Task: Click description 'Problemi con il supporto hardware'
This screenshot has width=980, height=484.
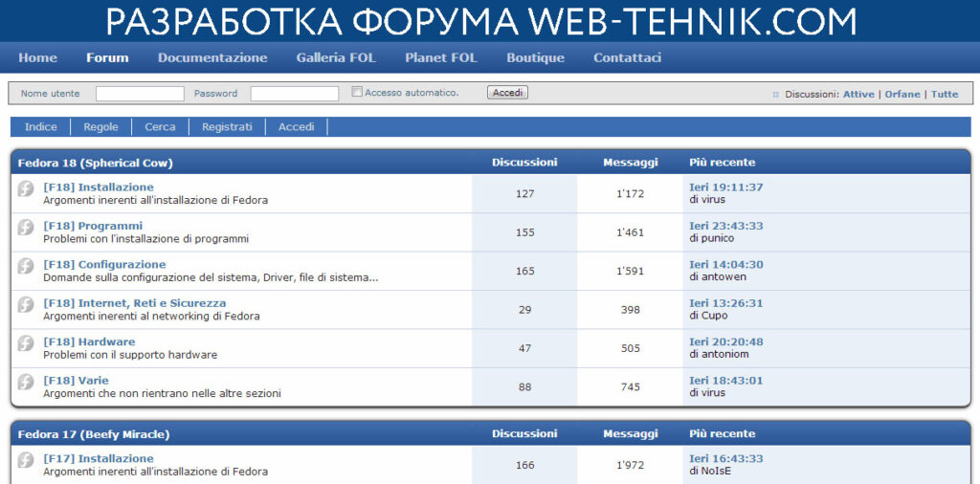Action: (x=130, y=356)
